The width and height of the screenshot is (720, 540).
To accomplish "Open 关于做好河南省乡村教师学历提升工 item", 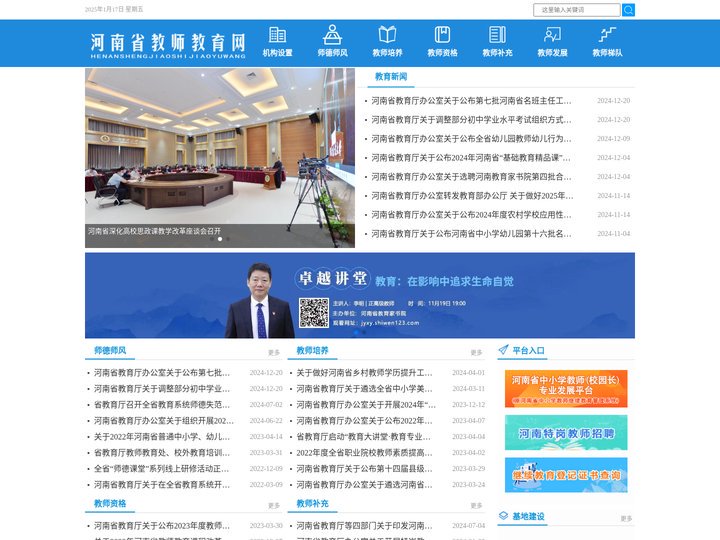I will [x=364, y=372].
